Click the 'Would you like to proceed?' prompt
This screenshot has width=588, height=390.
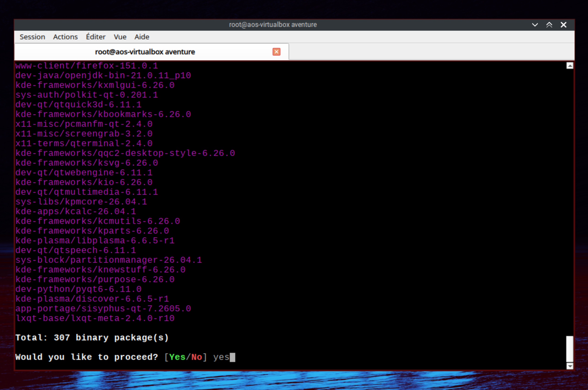tap(86, 357)
